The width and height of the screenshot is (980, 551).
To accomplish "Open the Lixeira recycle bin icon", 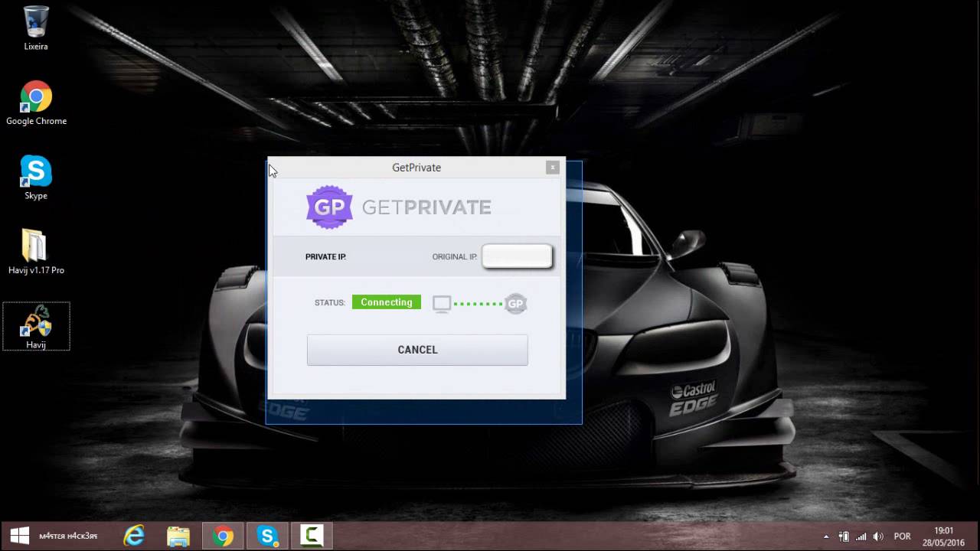I will [x=36, y=28].
